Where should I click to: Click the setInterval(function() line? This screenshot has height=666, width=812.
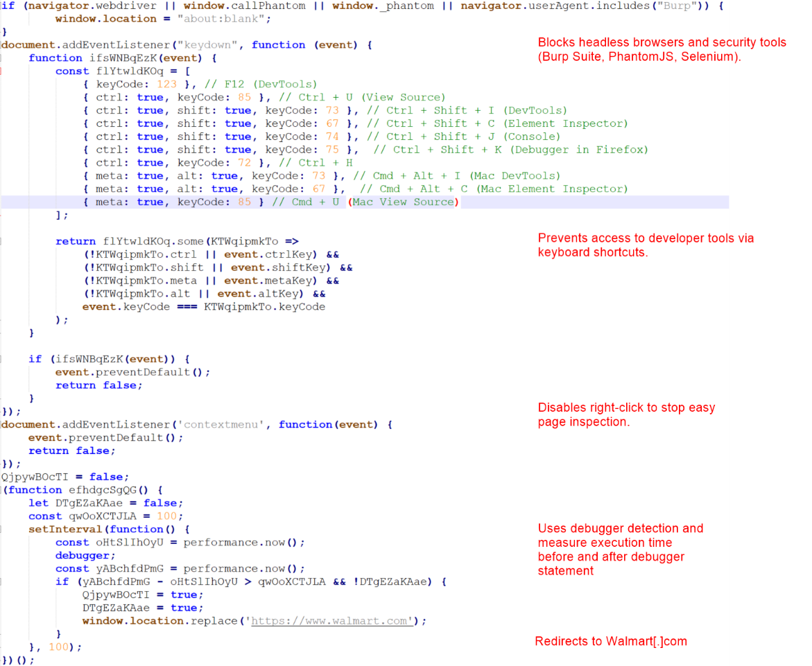pyautogui.click(x=110, y=529)
